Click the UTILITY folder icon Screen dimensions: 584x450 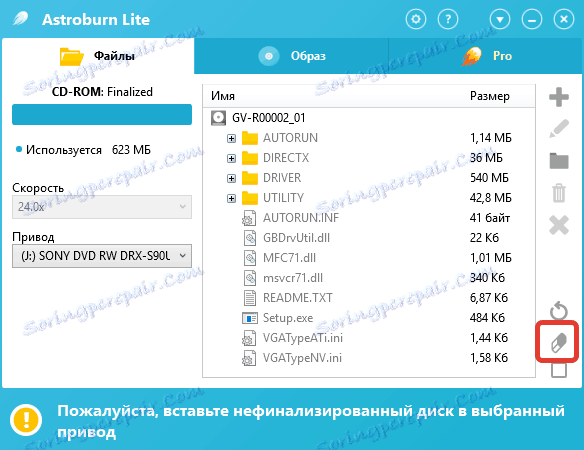pos(250,198)
